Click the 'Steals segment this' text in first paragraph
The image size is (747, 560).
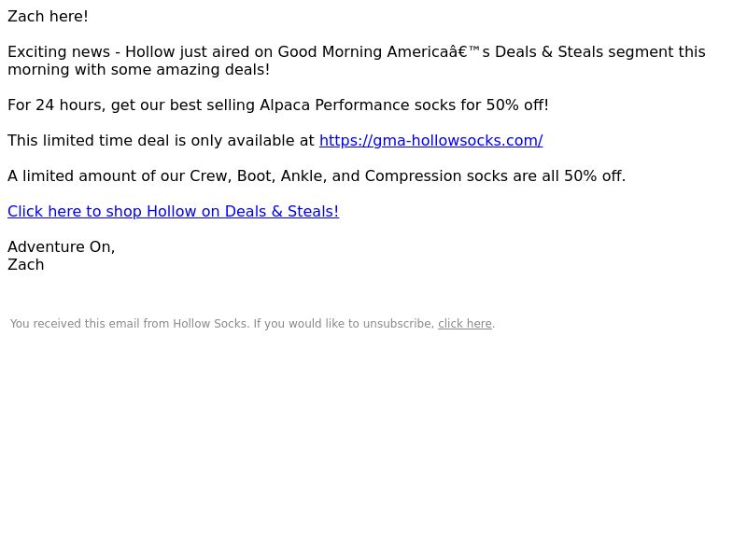[632, 51]
